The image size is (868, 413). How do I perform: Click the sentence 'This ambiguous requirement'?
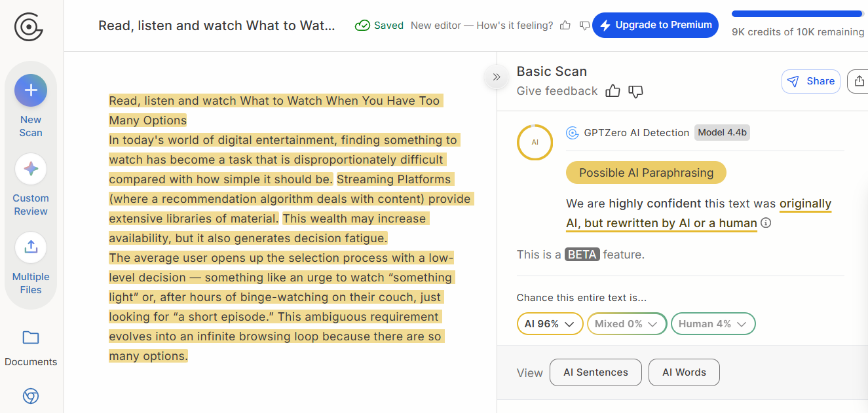pos(276,336)
